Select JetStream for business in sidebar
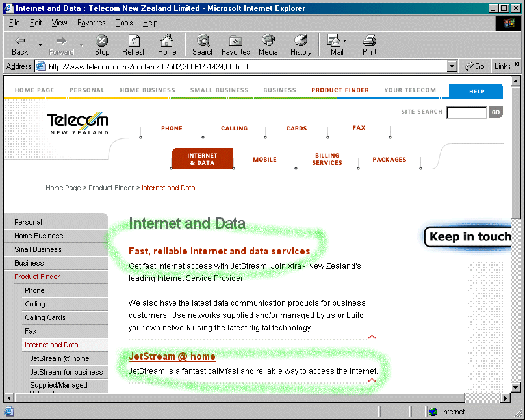Image resolution: width=525 pixels, height=420 pixels. 66,372
